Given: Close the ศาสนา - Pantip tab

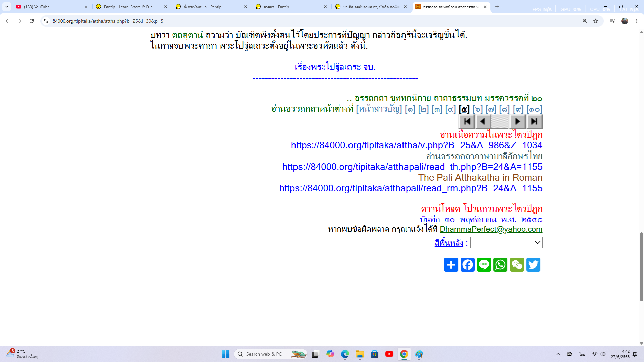Looking at the screenshot, I should coord(325,7).
